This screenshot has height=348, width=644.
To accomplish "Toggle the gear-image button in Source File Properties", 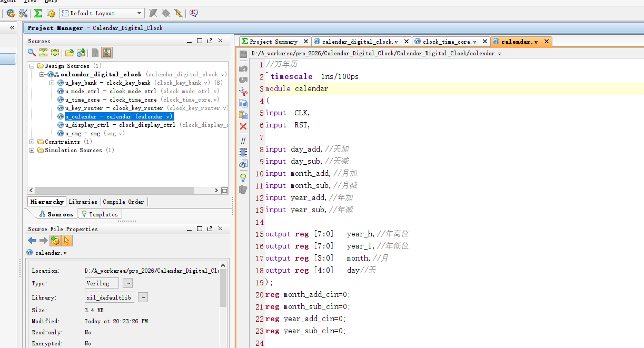I will pos(55,241).
